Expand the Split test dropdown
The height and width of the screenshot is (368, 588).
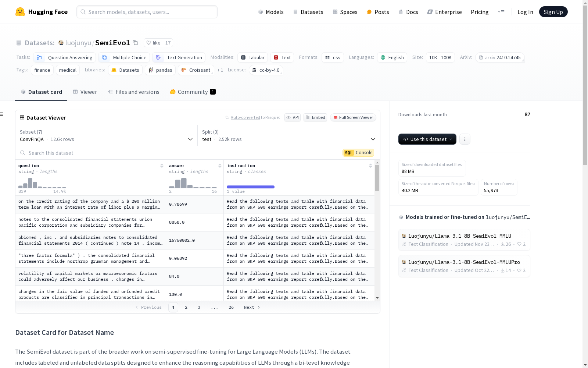pyautogui.click(x=289, y=135)
